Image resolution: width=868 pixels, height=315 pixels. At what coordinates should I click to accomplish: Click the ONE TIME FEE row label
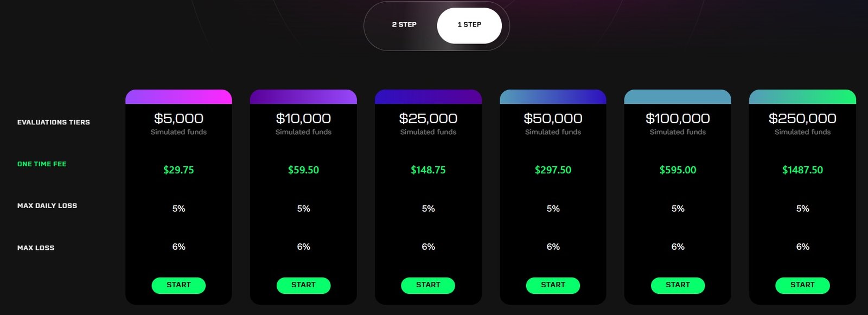42,164
